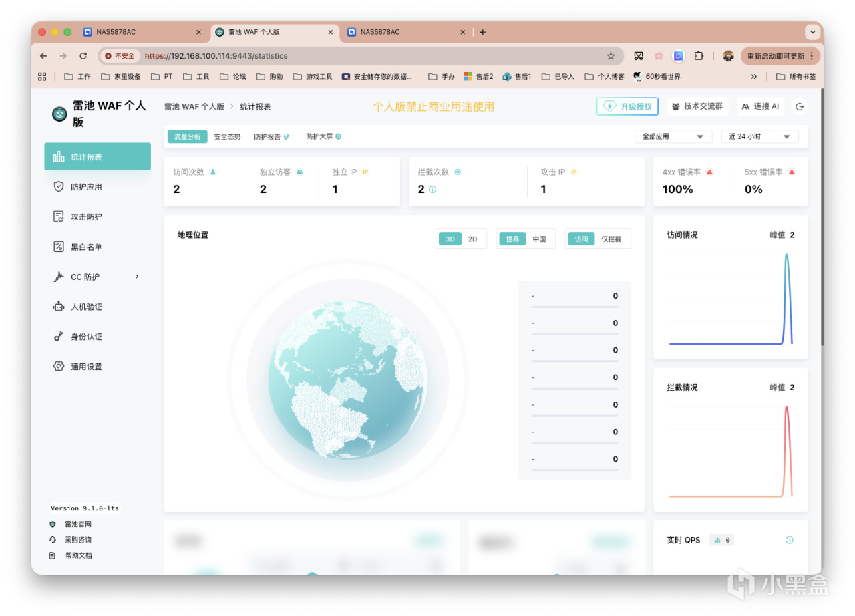Click the browser back arrow

point(43,56)
